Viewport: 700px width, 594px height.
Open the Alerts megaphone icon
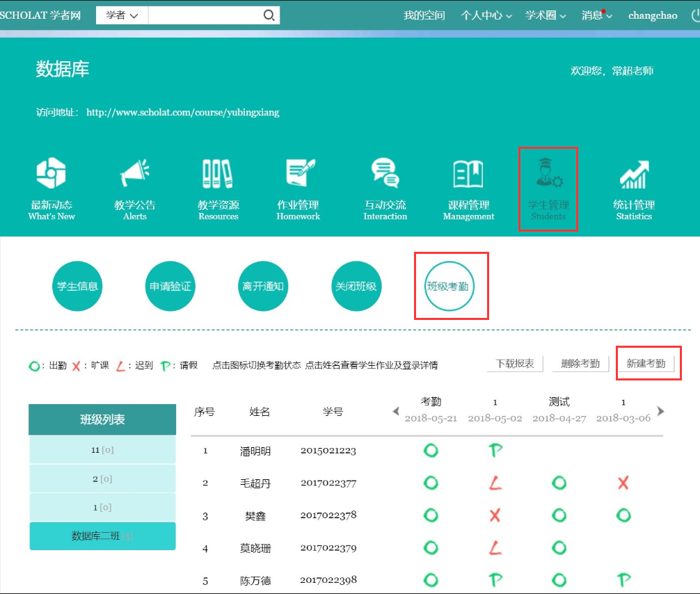pyautogui.click(x=135, y=175)
